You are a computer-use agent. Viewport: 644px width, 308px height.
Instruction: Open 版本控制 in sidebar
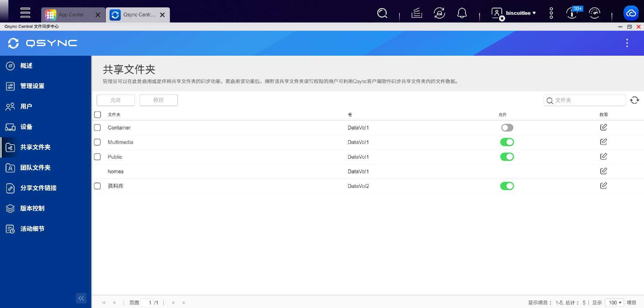46,208
